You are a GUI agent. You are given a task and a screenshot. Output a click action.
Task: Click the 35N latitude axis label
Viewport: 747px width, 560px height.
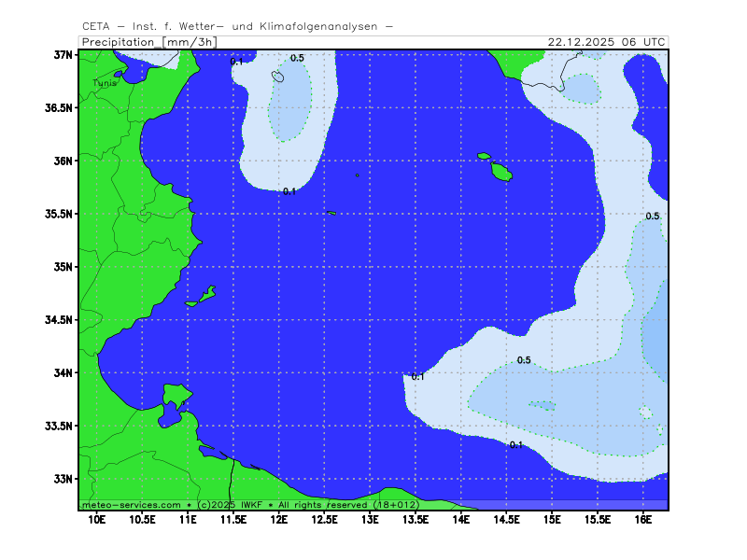pyautogui.click(x=63, y=267)
